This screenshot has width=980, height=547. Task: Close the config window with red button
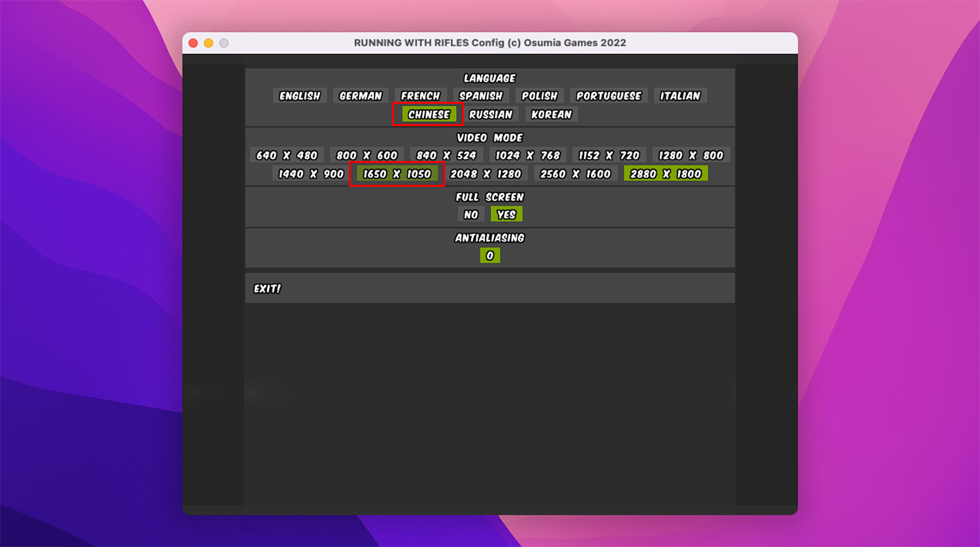coord(193,43)
